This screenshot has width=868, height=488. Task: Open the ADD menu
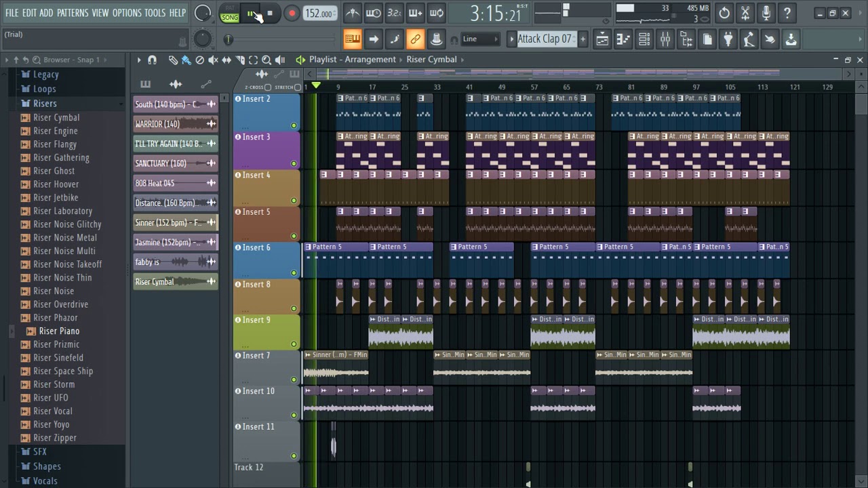46,13
